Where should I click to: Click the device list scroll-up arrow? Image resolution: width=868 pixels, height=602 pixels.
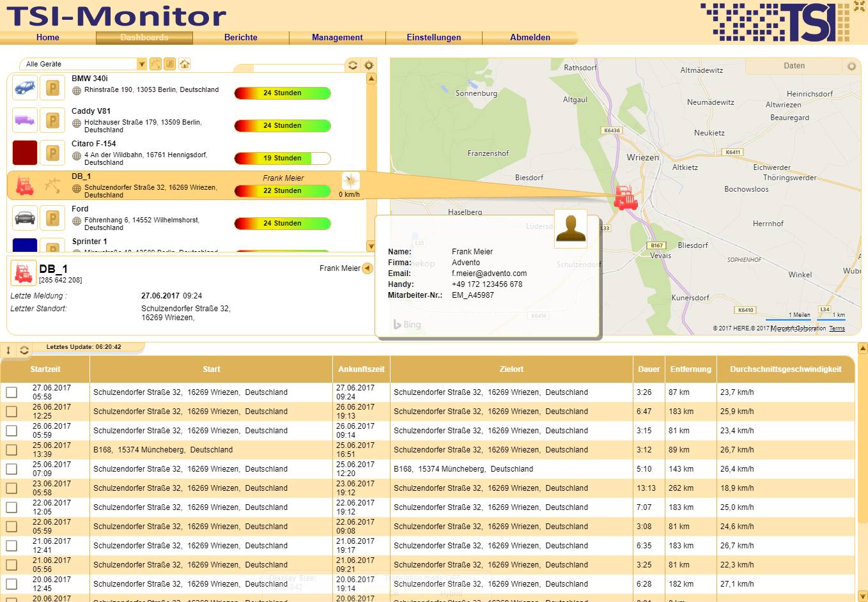tap(371, 79)
